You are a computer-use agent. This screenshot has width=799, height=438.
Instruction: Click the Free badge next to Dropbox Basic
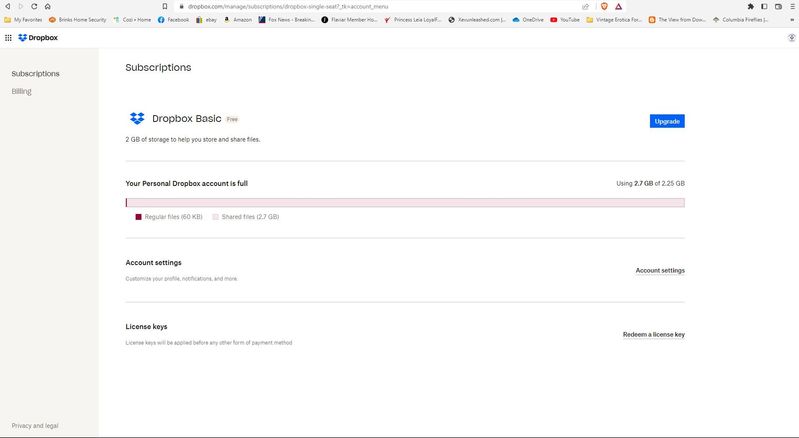[x=232, y=119]
